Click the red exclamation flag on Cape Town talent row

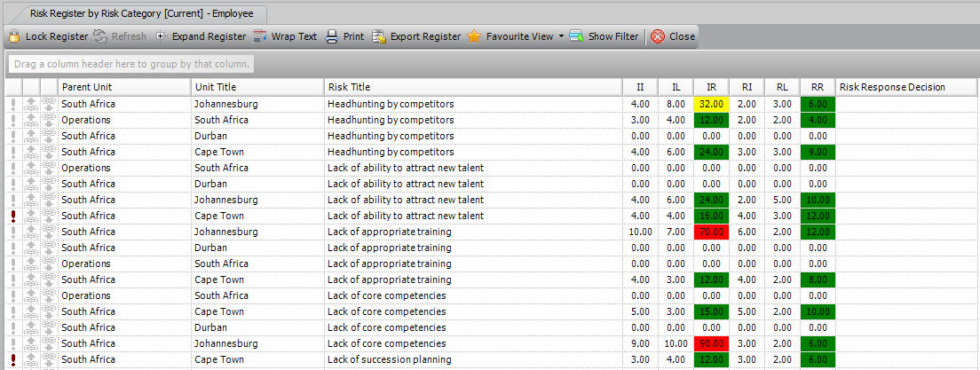point(13,216)
